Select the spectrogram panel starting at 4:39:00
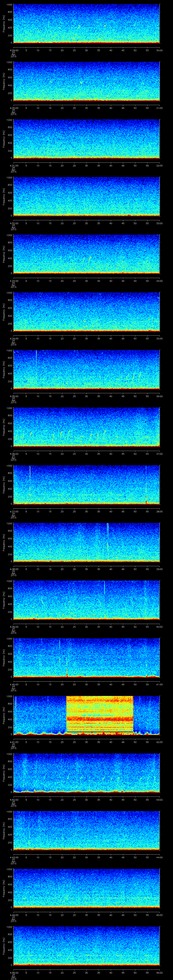Viewport: 173px width, 980px height. coord(86,600)
